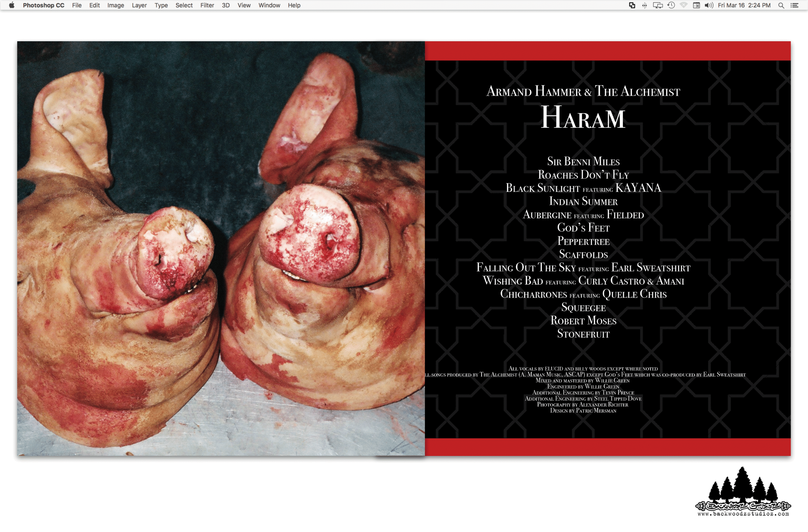
Task: Open the Apple menu
Action: click(12, 5)
